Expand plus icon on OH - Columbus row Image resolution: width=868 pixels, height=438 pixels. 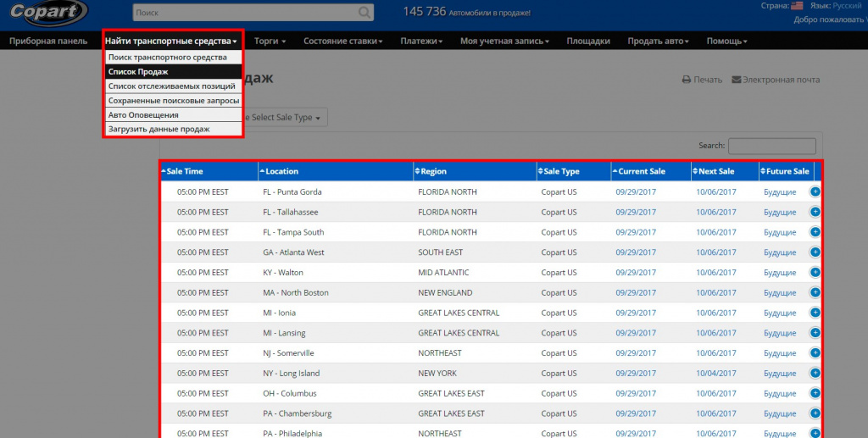815,393
